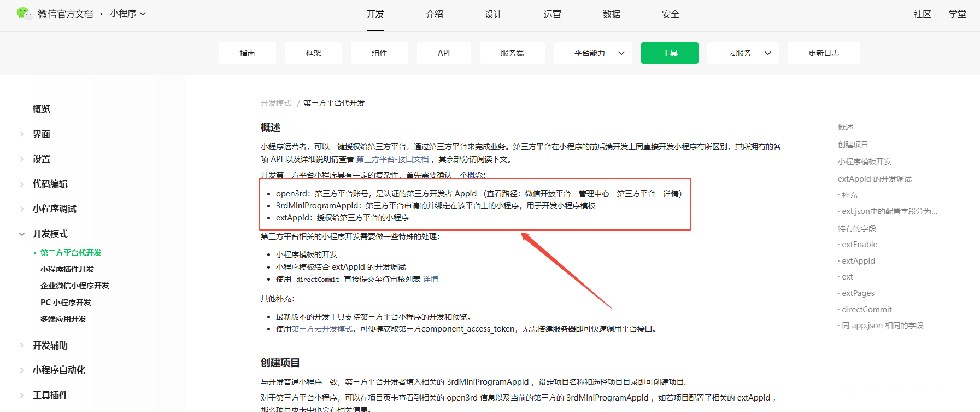Open the 社区 link
This screenshot has width=980, height=412.
point(923,14)
